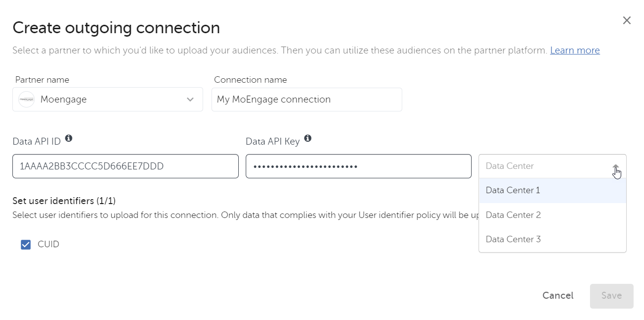Click the Moengage partner logo icon
644x320 pixels.
tap(27, 100)
